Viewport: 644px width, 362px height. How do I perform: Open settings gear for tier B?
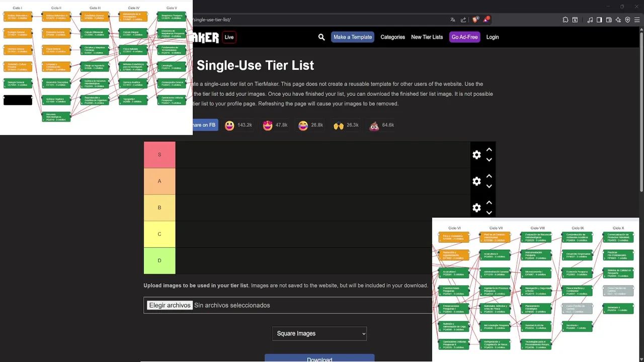(476, 208)
